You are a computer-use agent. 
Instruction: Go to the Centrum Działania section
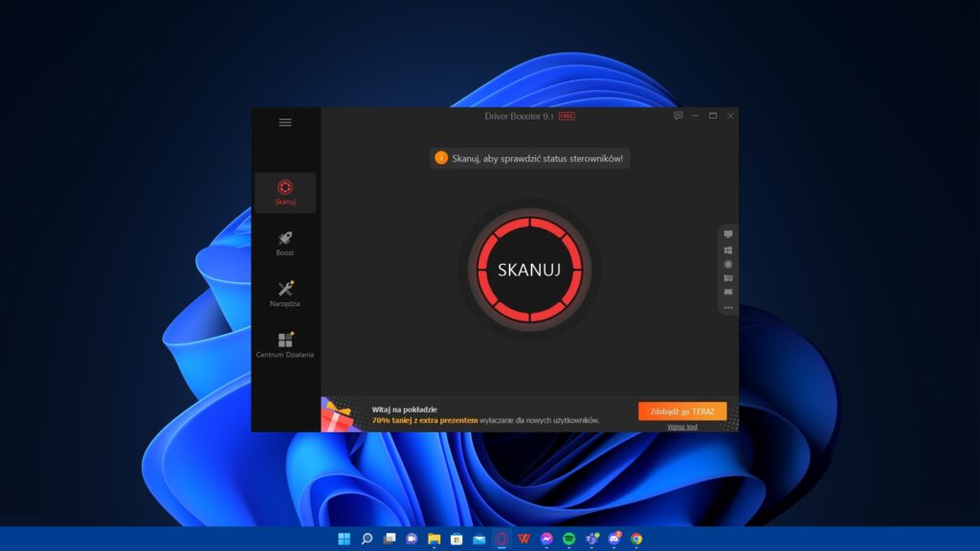(285, 344)
